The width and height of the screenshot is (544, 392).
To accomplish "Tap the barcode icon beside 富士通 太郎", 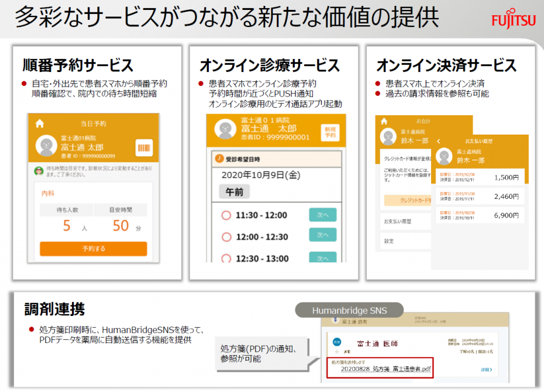I will pos(144,148).
